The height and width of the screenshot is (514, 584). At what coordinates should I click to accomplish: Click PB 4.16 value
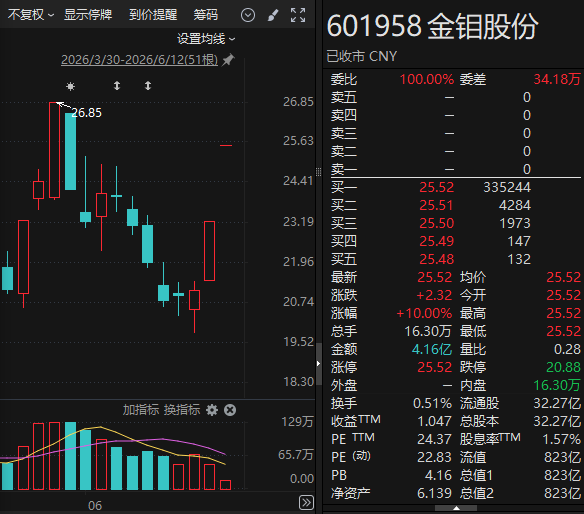point(438,475)
